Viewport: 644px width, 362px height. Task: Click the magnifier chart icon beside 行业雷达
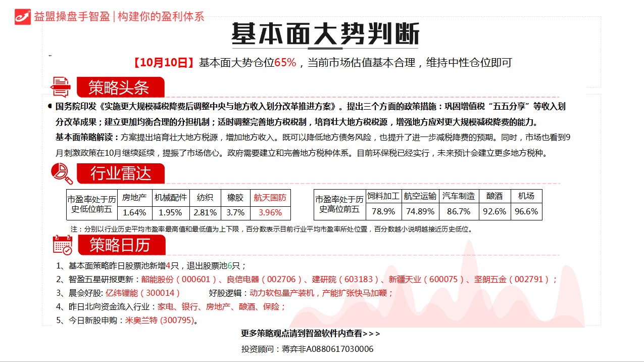coord(62,174)
